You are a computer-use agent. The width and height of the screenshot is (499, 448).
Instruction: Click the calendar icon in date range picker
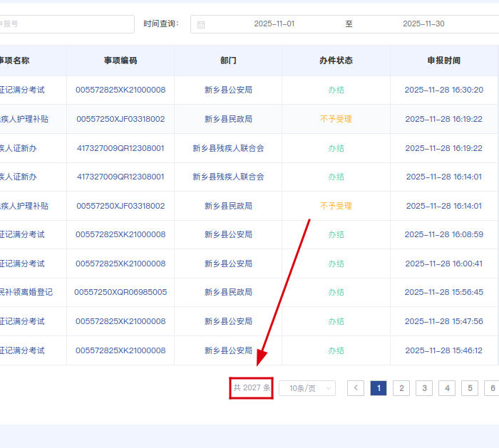(x=201, y=24)
